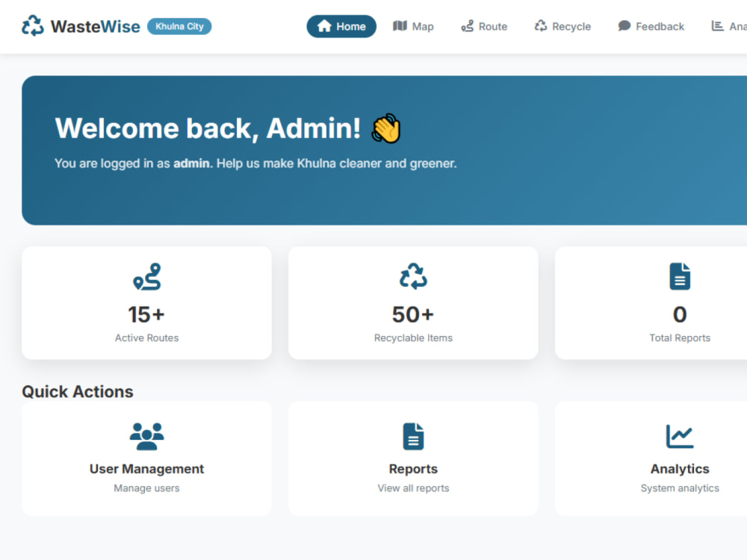Click the speech bubble Feedback icon
This screenshot has width=747, height=560.
pos(624,25)
